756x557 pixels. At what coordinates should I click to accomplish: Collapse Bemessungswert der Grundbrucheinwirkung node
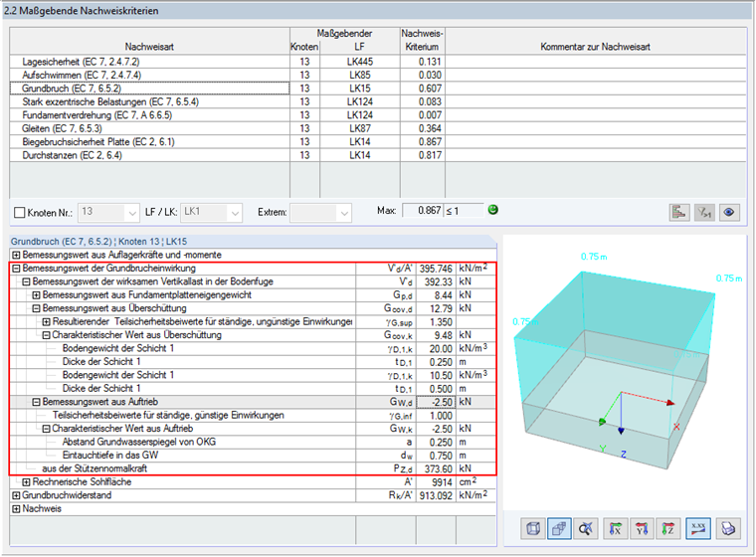(x=16, y=269)
